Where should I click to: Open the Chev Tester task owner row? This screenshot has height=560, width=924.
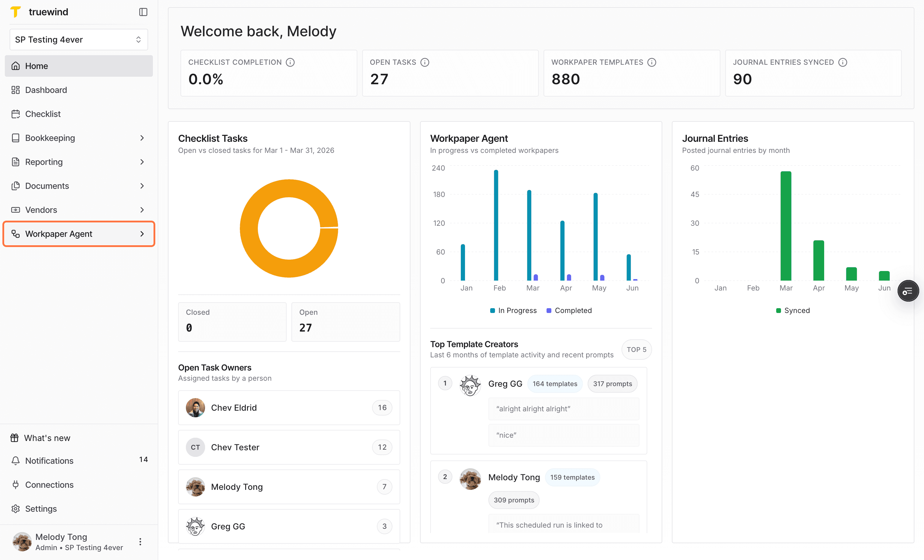(x=289, y=448)
